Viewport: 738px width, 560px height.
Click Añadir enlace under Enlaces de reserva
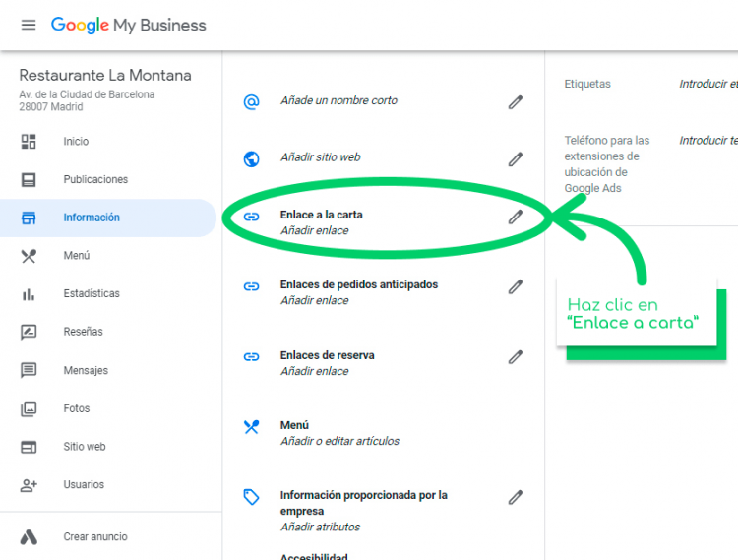315,371
